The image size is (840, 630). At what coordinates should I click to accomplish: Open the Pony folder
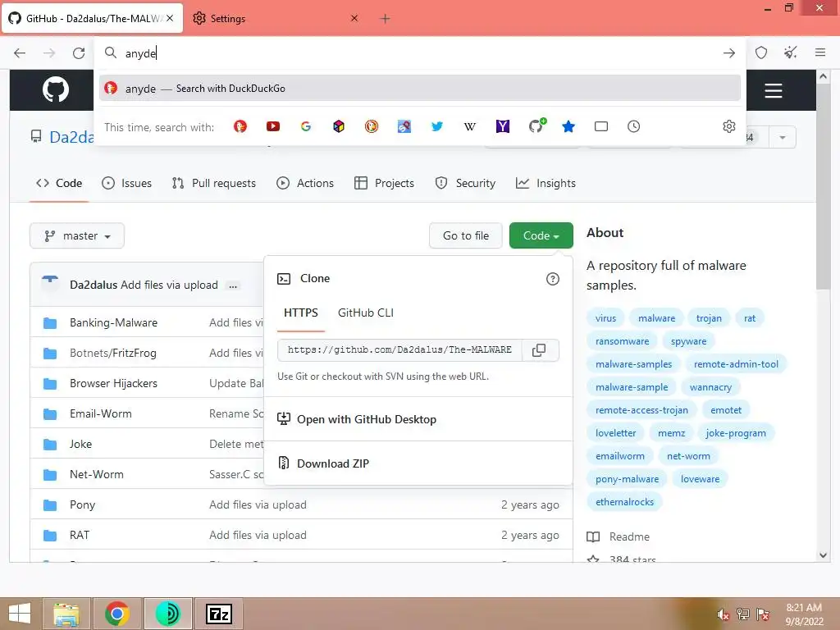pyautogui.click(x=83, y=504)
